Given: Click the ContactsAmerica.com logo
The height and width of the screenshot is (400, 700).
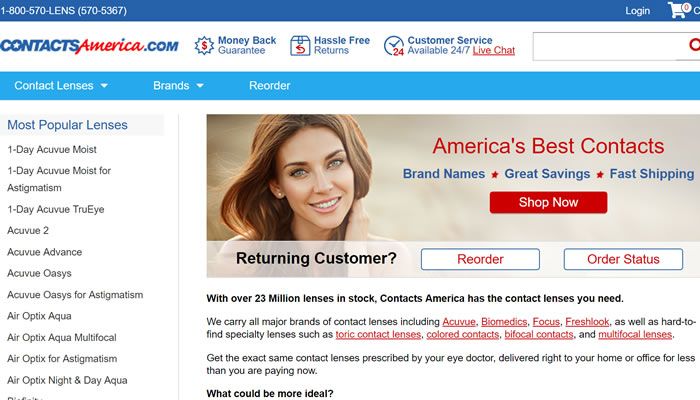Looking at the screenshot, I should (89, 46).
